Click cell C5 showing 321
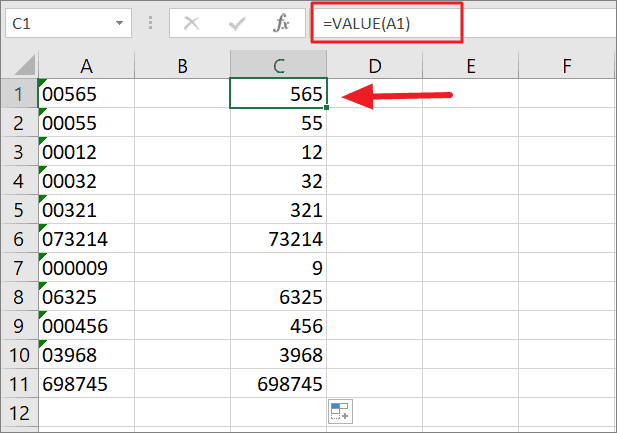 click(x=279, y=209)
